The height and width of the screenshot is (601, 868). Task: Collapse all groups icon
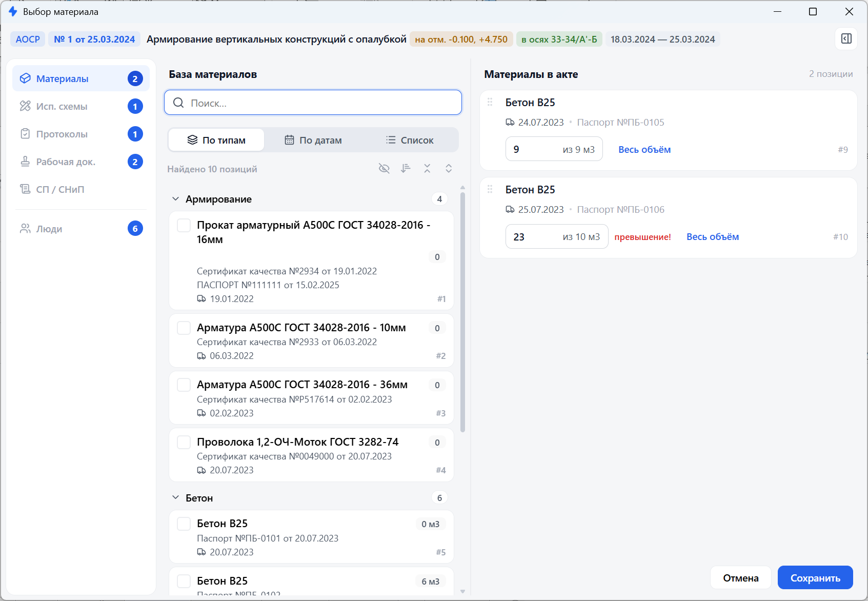click(x=427, y=169)
